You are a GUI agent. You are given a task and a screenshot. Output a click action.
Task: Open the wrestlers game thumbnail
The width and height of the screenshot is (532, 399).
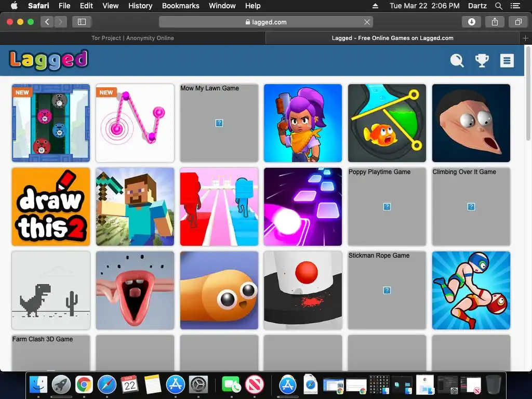[x=471, y=290]
